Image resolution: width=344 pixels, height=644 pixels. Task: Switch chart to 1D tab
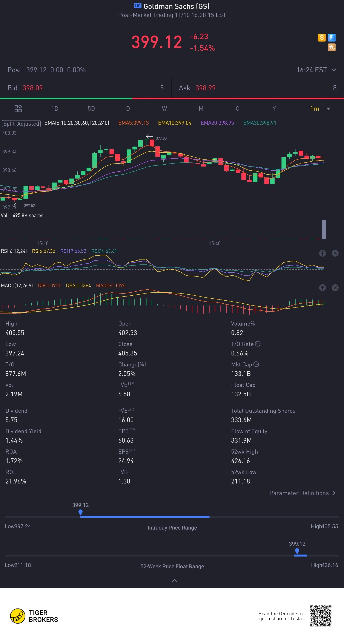(55, 108)
